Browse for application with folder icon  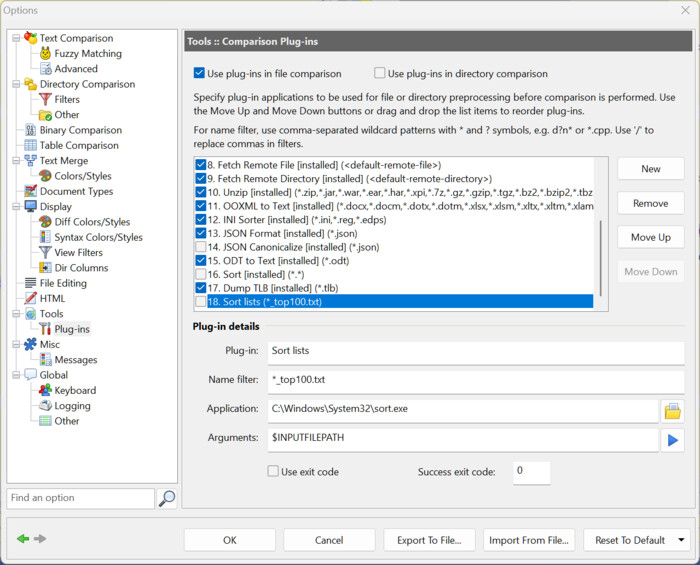[x=672, y=411]
